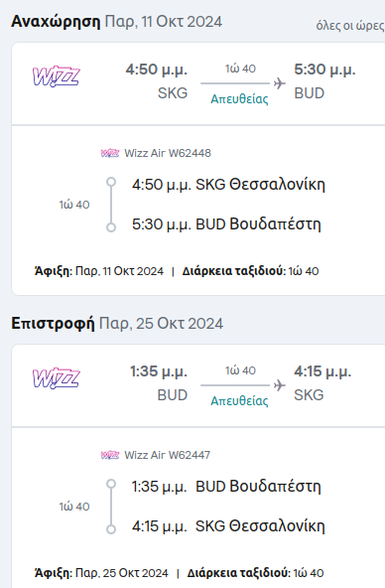
Task: Click the small Wizz Air icon beside W62447
Action: coord(110,455)
